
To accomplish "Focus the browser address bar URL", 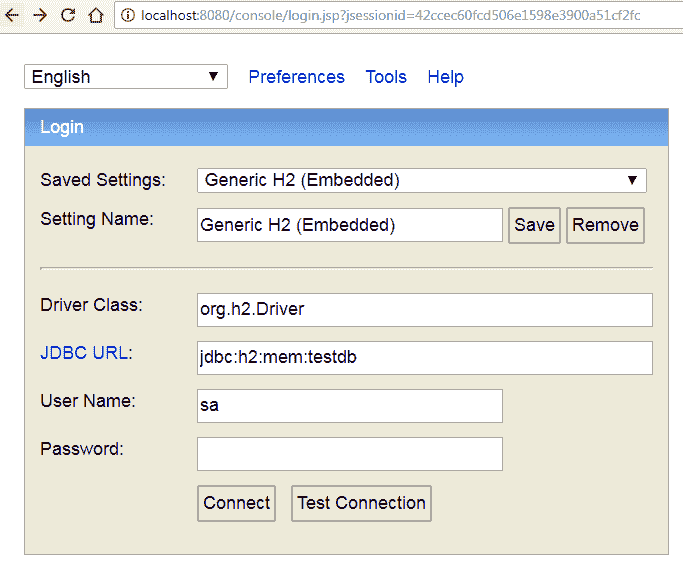I will click(391, 15).
